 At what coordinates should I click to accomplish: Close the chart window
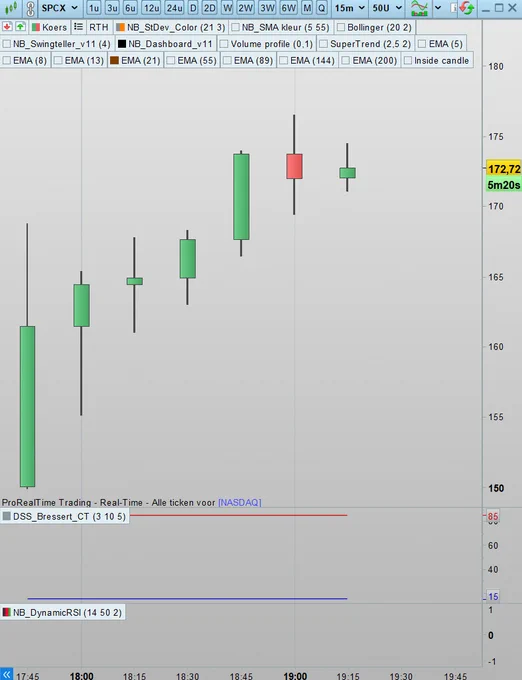coord(512,8)
